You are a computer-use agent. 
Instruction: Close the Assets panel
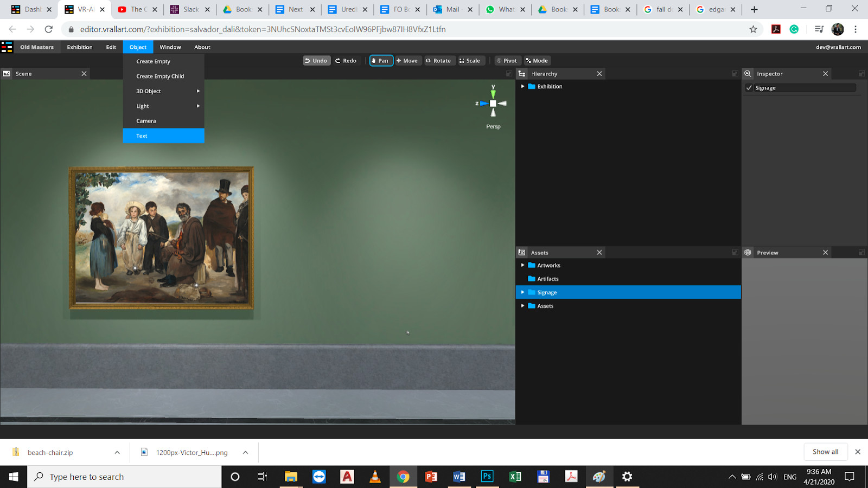(x=599, y=253)
